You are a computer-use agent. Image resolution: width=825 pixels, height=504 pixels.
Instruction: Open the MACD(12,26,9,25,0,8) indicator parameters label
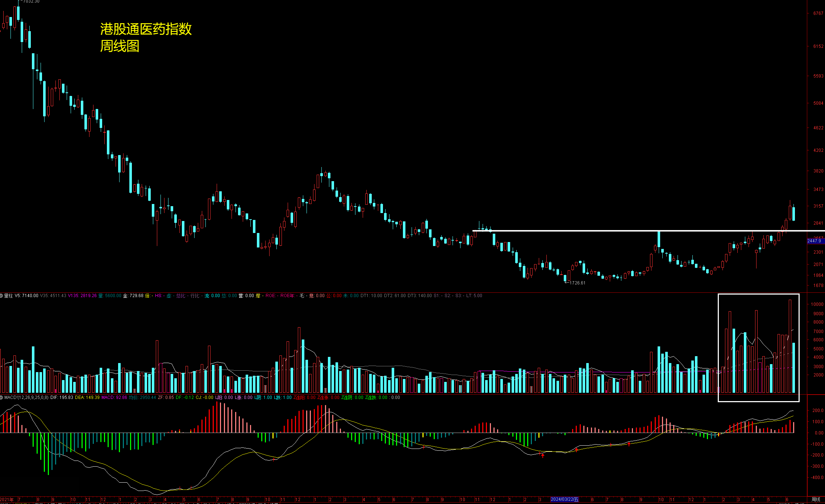tap(26, 397)
